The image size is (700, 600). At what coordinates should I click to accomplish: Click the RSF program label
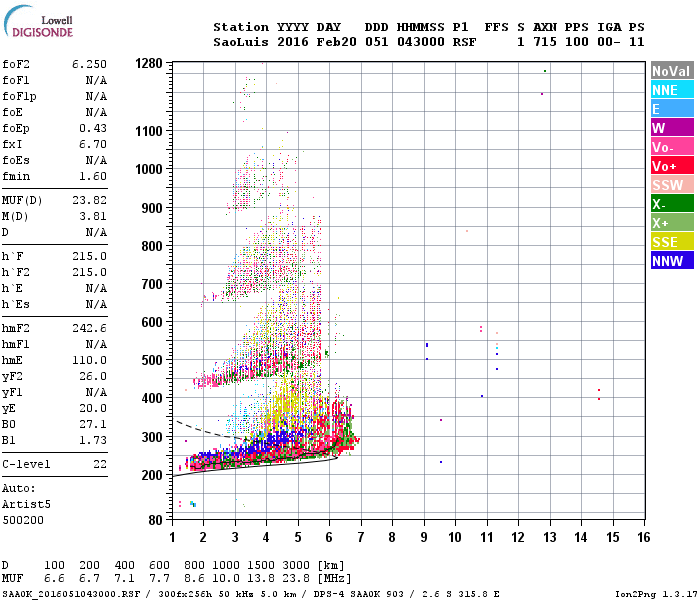[464, 42]
